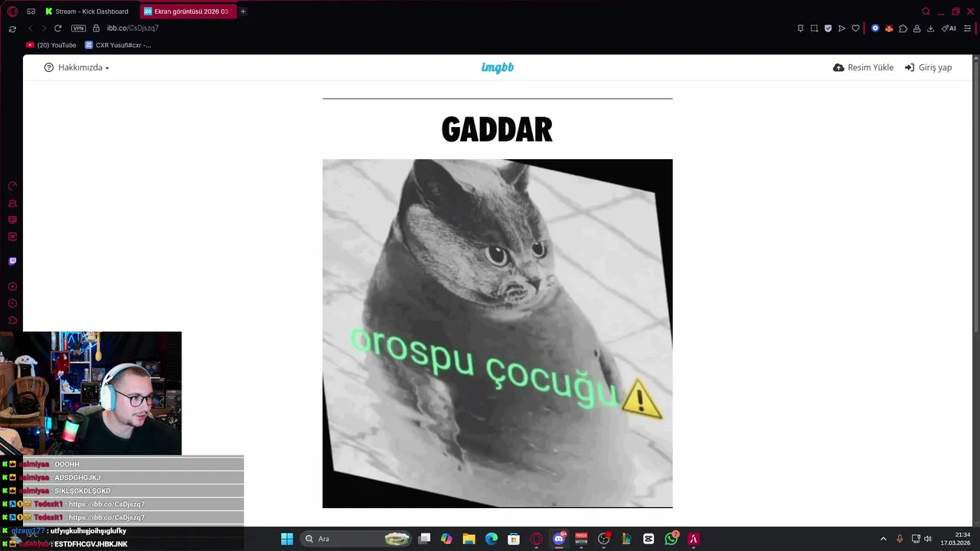Viewport: 980px width, 551px height.
Task: Open the Windows Start menu
Action: 287,539
